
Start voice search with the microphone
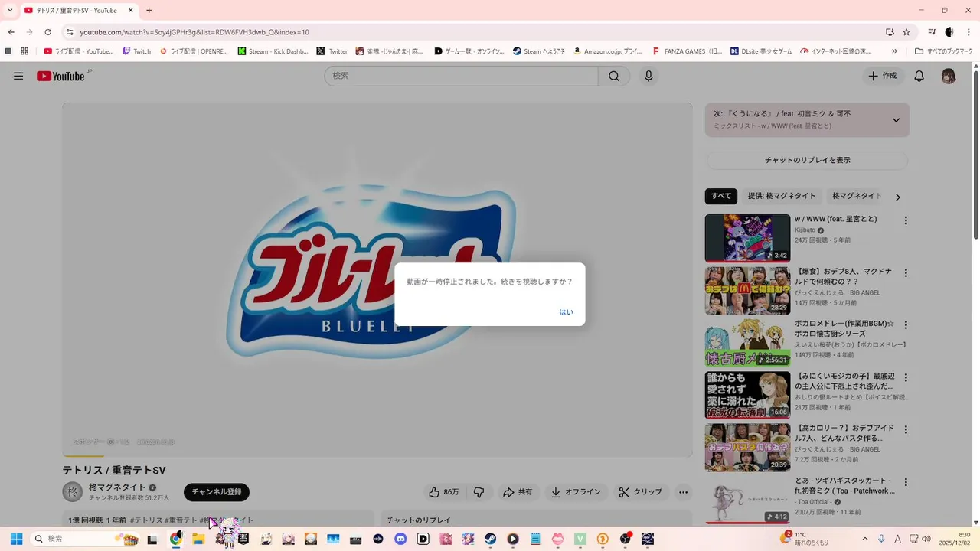click(648, 76)
